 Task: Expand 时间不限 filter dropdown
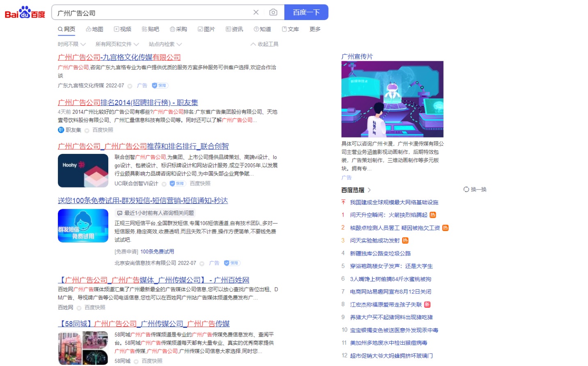pyautogui.click(x=72, y=44)
